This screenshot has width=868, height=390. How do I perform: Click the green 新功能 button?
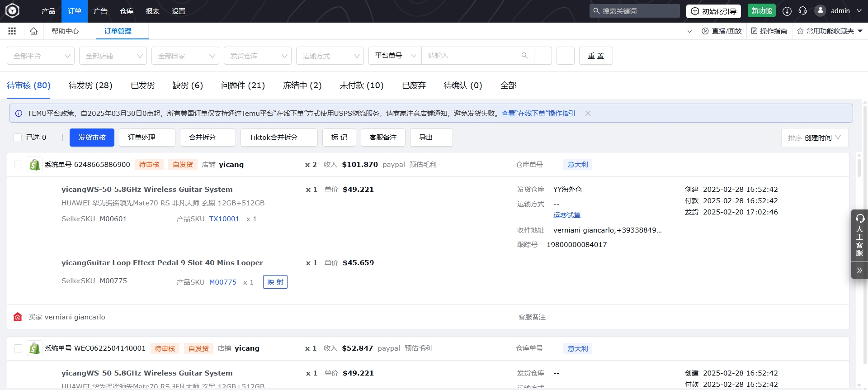click(762, 10)
